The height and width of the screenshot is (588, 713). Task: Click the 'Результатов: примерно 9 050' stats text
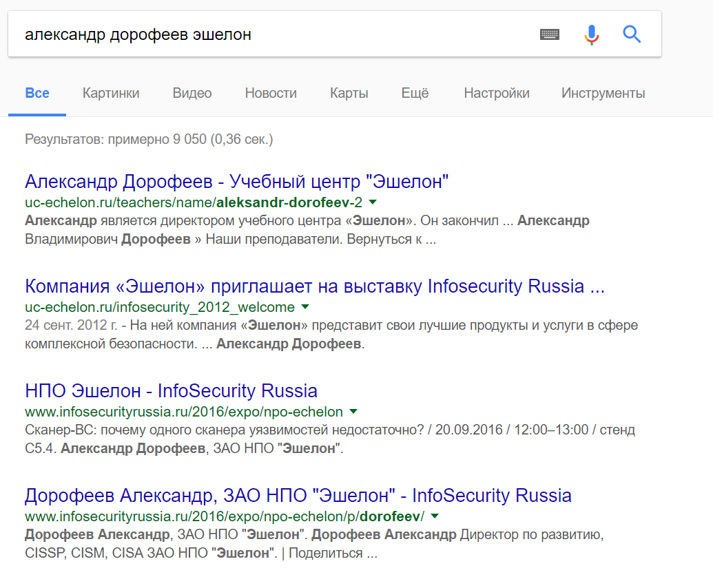click(149, 139)
